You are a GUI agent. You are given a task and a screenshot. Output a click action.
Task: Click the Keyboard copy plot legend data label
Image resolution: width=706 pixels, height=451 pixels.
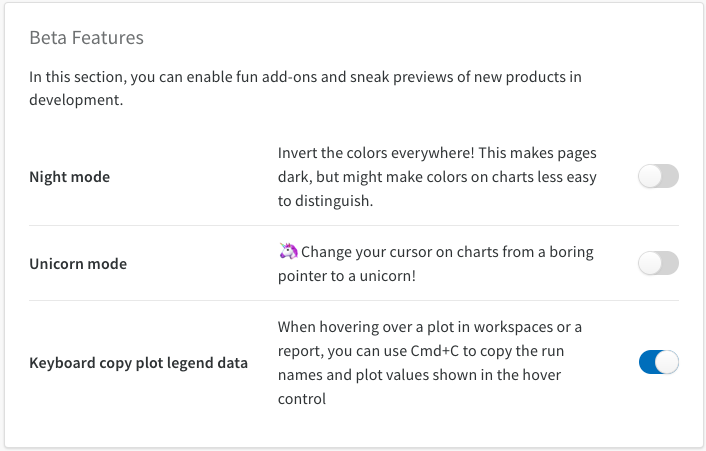tap(138, 362)
